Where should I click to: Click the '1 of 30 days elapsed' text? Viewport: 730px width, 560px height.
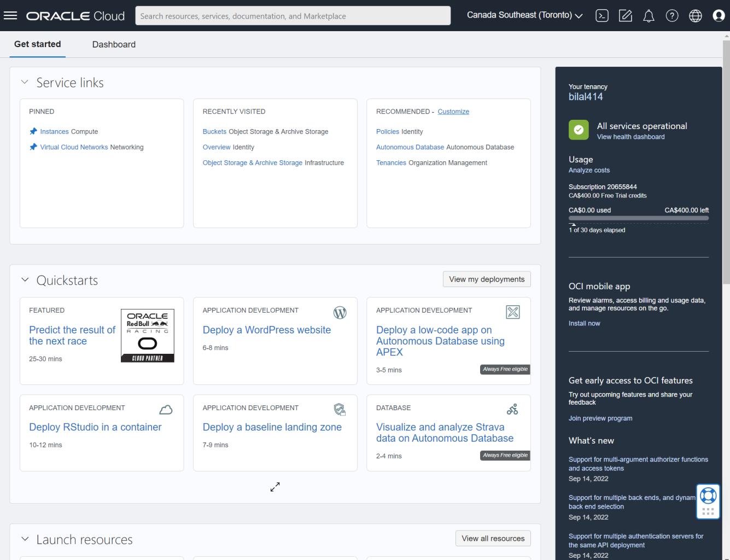pyautogui.click(x=597, y=230)
